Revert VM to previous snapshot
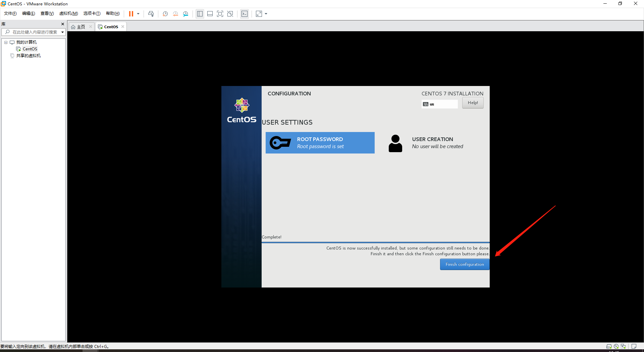 (175, 14)
